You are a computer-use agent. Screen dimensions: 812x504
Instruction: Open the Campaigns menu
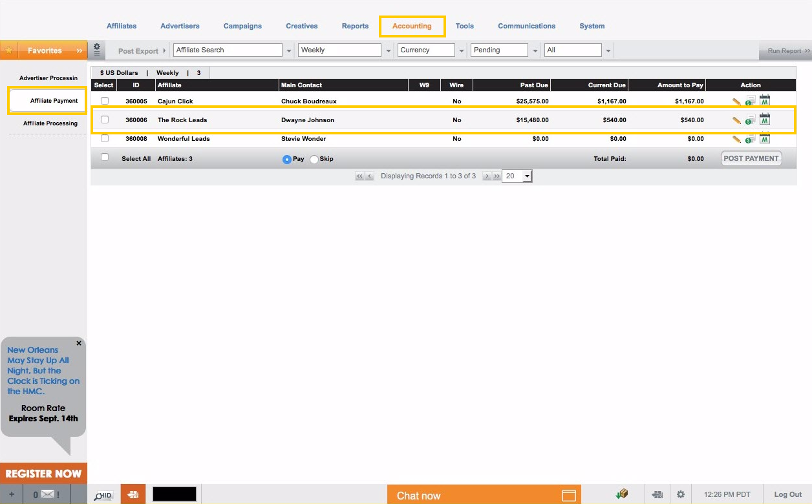point(242,26)
